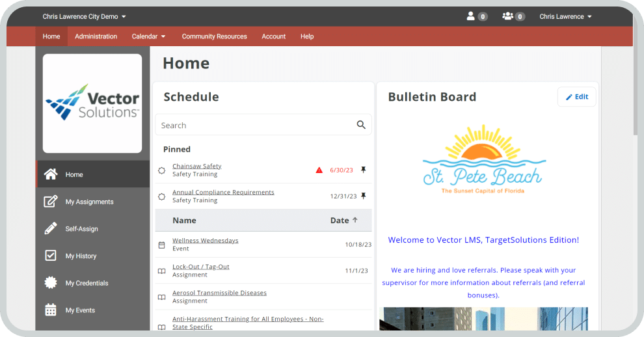This screenshot has height=337, width=644.
Task: Open the Chris Lawrence user menu
Action: pyautogui.click(x=565, y=16)
